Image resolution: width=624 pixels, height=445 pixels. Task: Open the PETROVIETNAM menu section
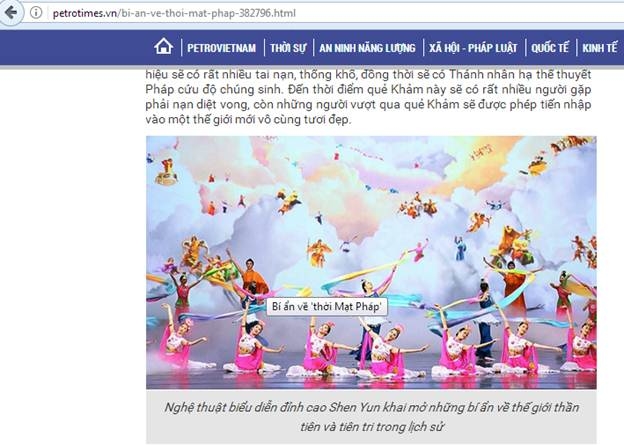click(221, 48)
